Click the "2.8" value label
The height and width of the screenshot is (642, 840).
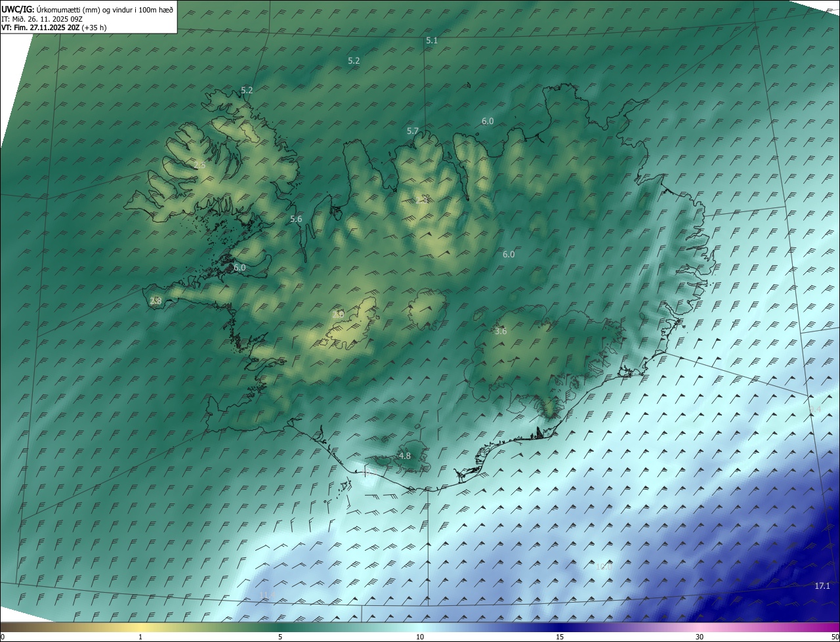click(156, 301)
